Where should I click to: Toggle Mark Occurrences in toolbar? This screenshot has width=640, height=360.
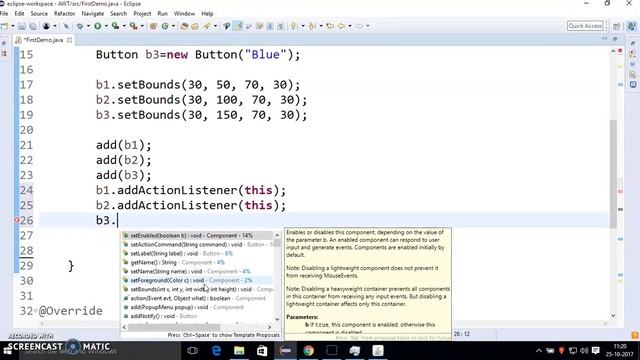237,26
